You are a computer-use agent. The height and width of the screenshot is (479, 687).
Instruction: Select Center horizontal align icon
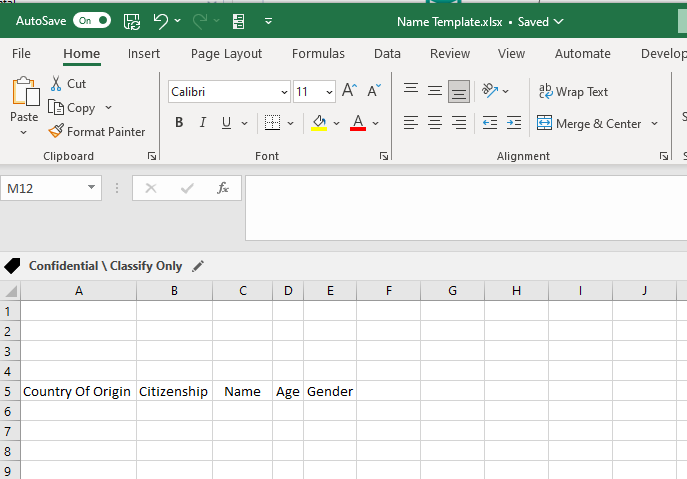(x=435, y=123)
